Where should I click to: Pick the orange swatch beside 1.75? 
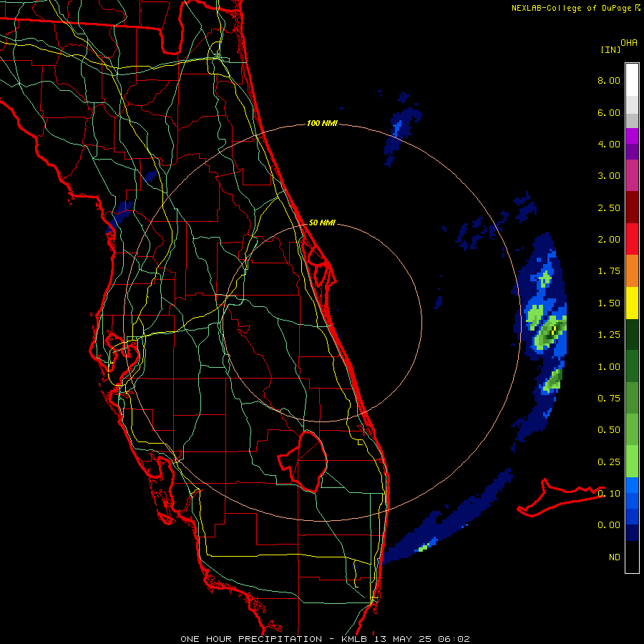[x=632, y=271]
